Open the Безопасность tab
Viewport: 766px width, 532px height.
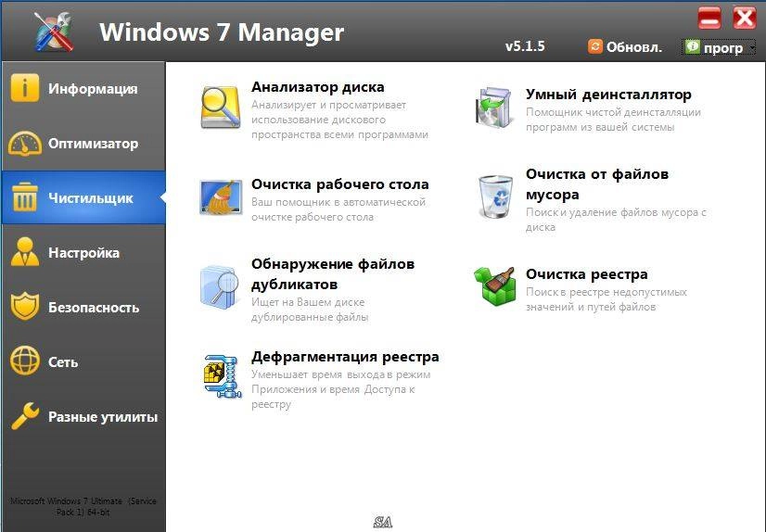tap(83, 307)
